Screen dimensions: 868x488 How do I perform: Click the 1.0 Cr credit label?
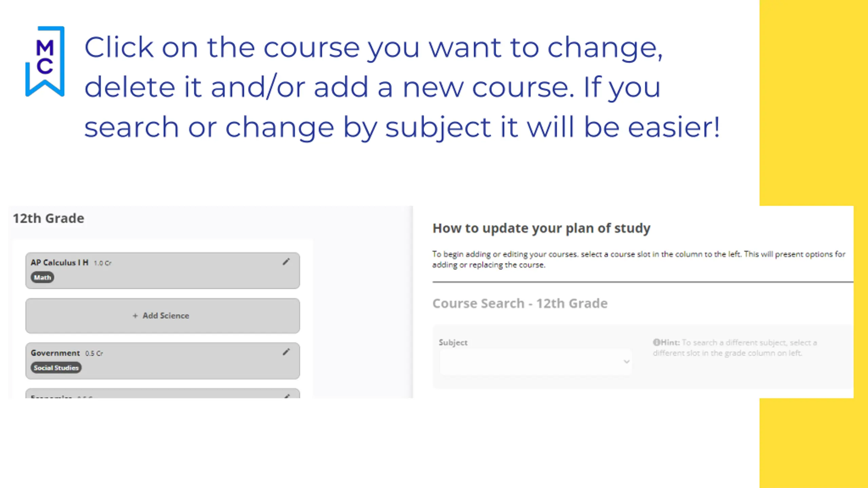(102, 263)
